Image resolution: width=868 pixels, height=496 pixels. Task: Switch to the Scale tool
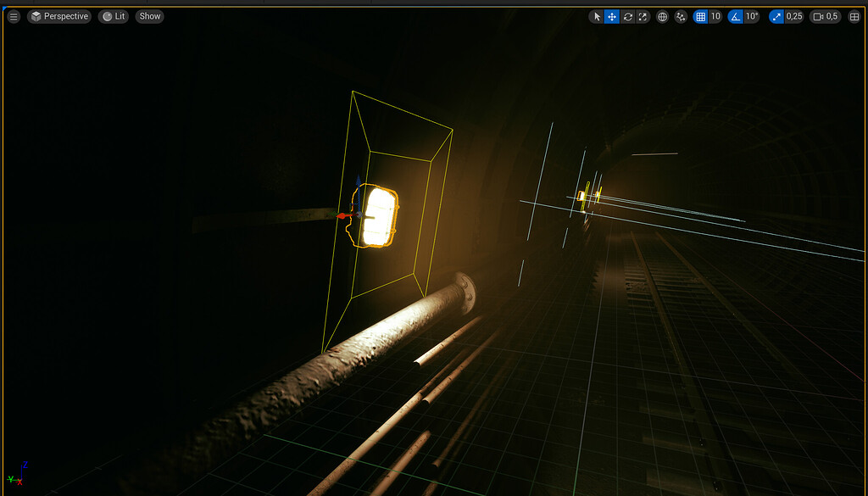643,16
